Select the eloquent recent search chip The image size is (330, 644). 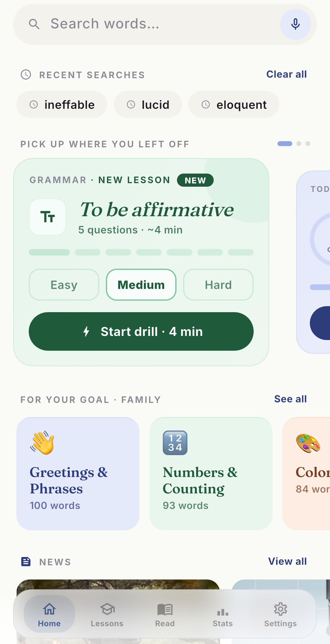[234, 104]
